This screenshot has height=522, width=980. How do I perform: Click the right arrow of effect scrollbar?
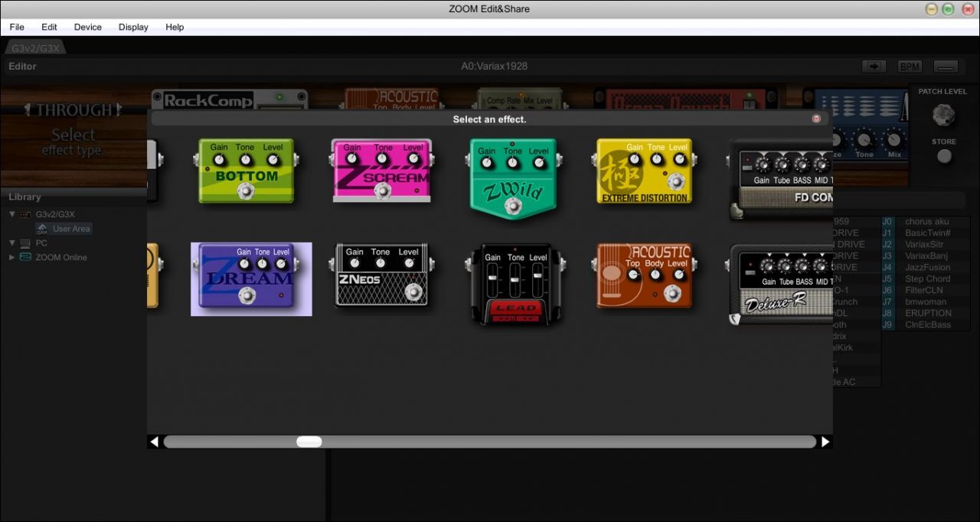click(825, 442)
